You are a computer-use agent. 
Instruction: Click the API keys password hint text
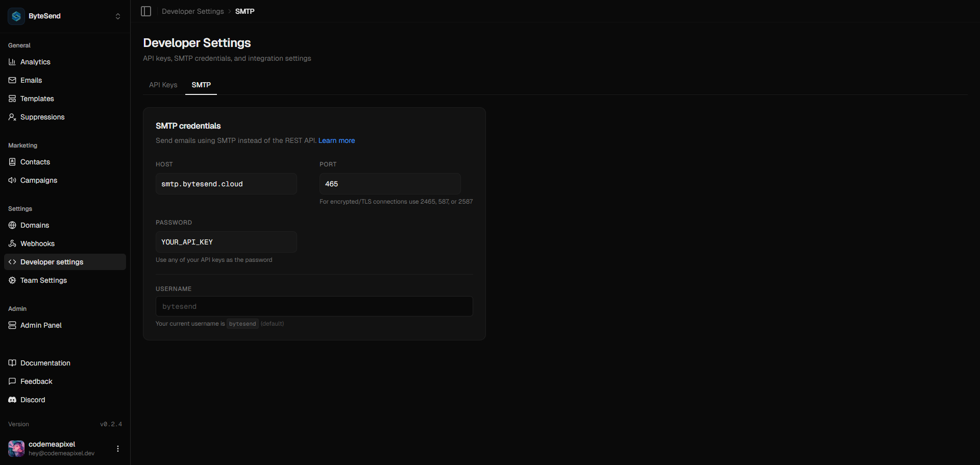click(x=214, y=260)
